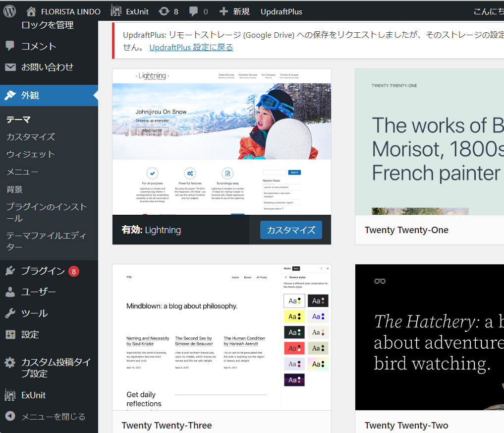
Task: Click the ユーザー person icon
Action: [x=10, y=292]
